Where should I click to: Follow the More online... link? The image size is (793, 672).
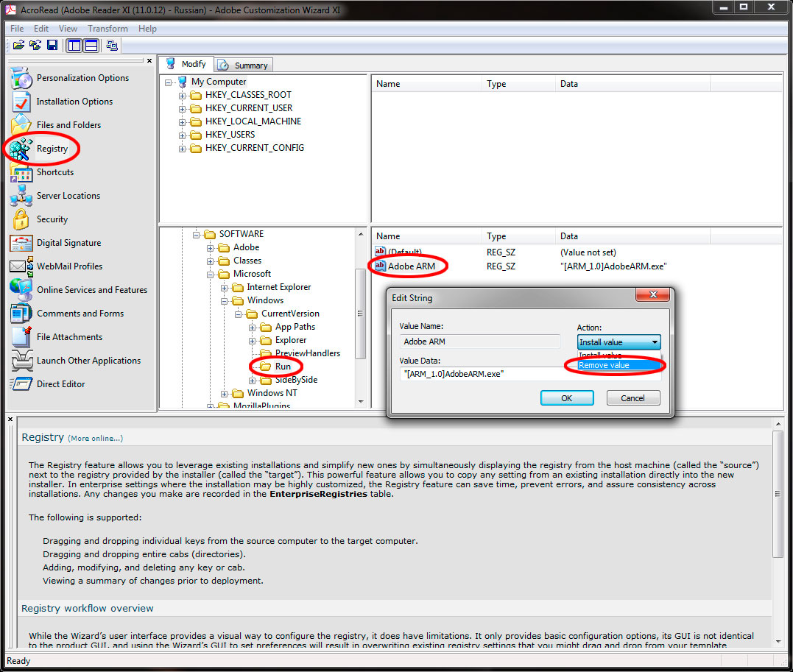(95, 439)
